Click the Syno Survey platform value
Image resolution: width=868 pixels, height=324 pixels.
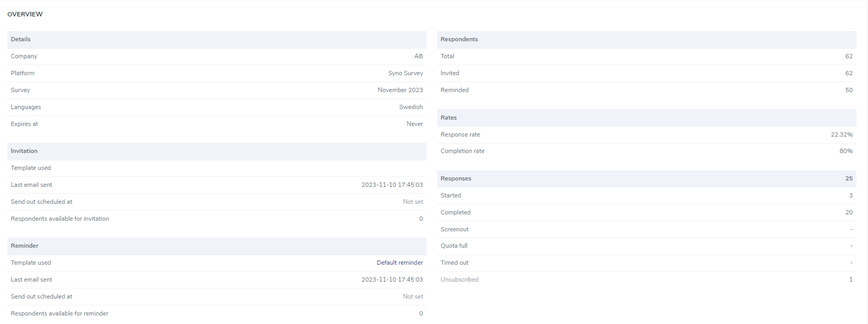(405, 73)
